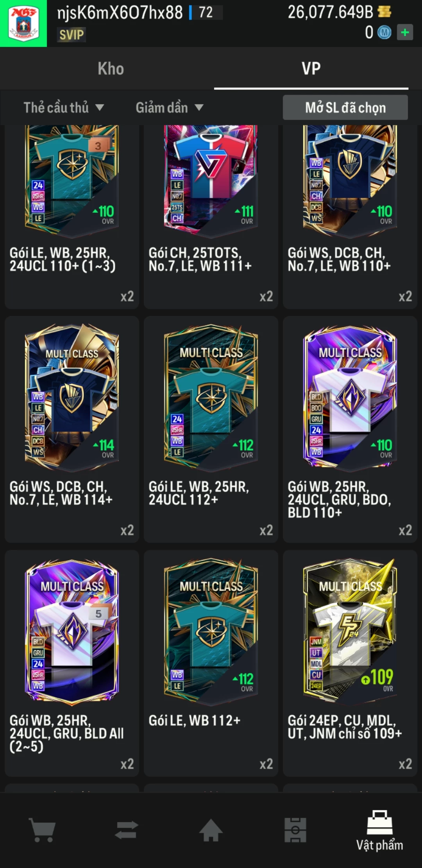Select the Gói 24EP, CU, MDL 109+ pack
Screen dimensions: 422x868
(x=350, y=663)
